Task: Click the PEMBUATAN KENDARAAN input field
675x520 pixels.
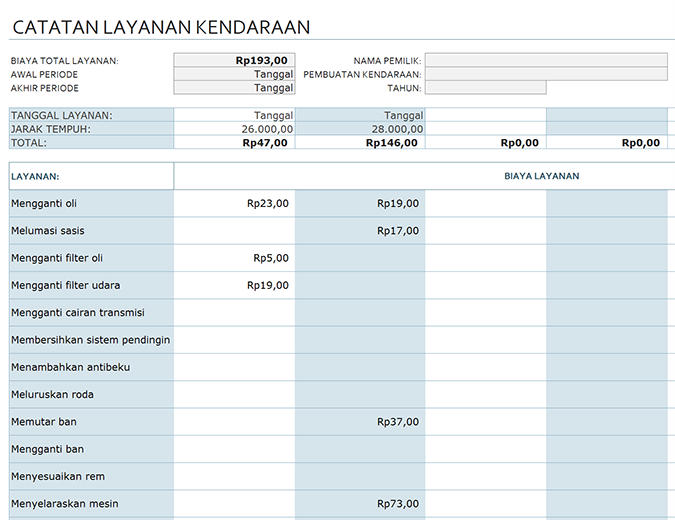Action: (546, 74)
